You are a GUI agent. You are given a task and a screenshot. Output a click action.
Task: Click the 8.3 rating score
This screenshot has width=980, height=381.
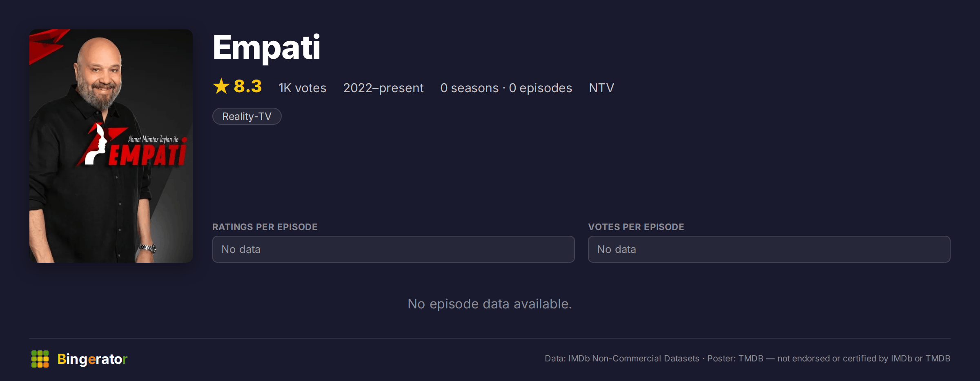[x=247, y=86]
